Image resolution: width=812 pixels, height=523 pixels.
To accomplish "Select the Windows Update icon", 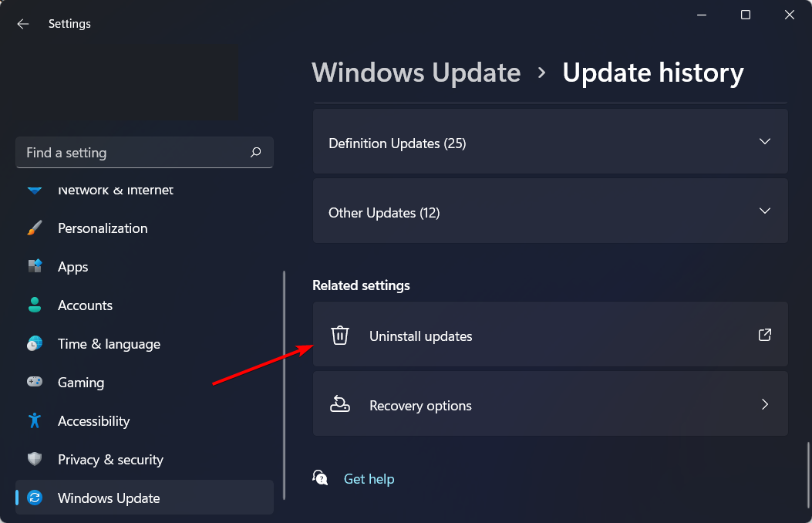I will (35, 498).
